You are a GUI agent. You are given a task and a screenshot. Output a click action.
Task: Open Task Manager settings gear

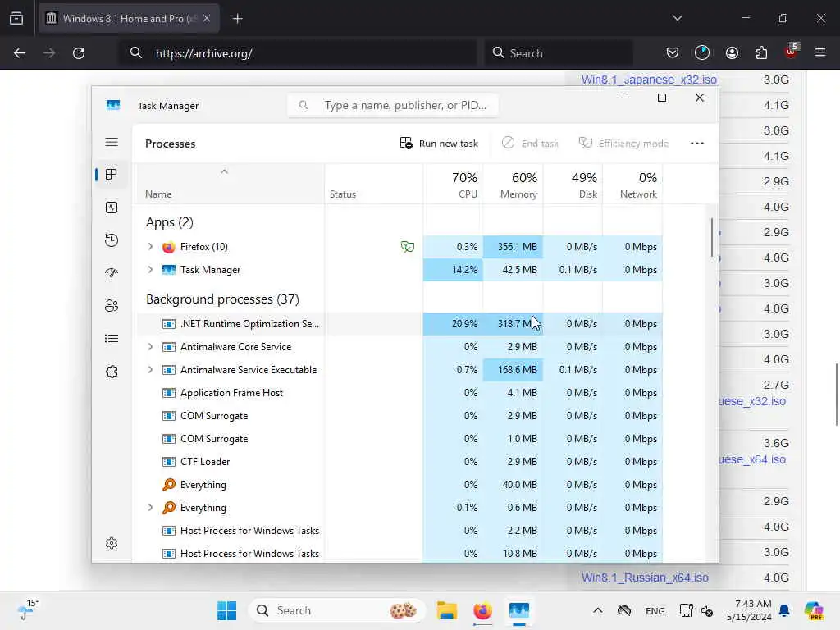112,543
